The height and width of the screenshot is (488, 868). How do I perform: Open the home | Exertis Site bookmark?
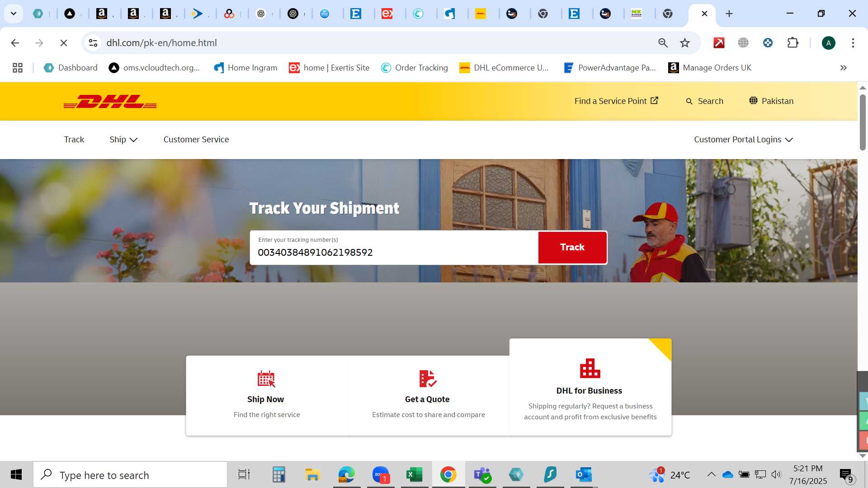pyautogui.click(x=329, y=68)
